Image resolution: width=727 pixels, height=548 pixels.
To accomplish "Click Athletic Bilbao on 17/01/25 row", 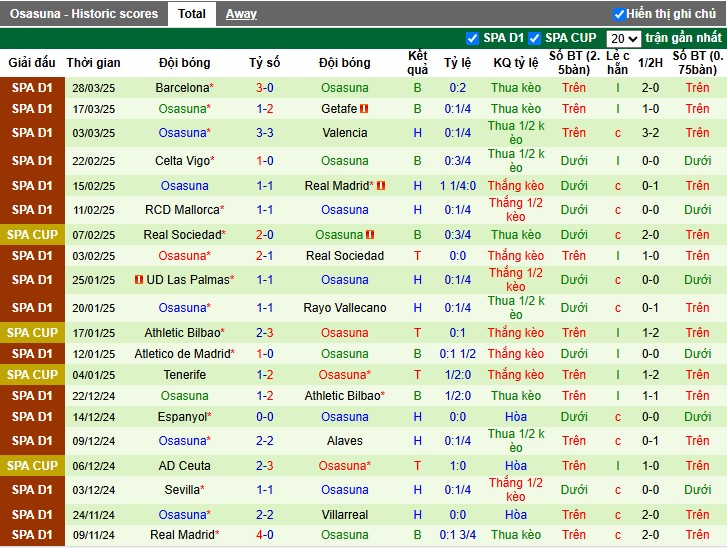I will click(x=182, y=333).
